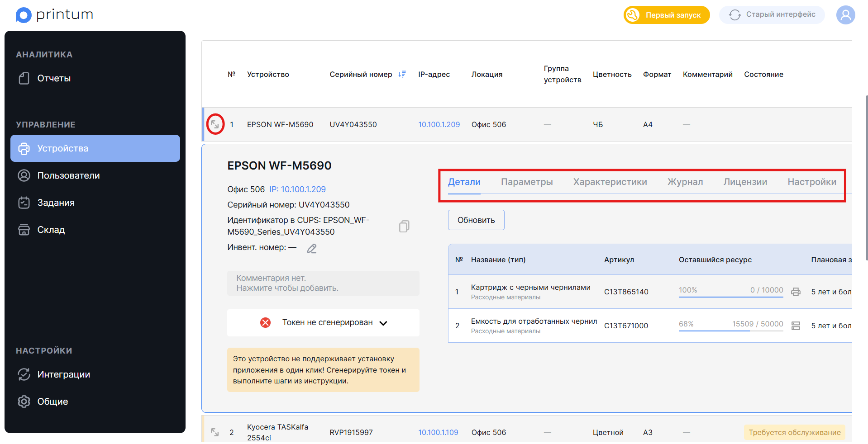Expand the Kyocera TASKalfa 2554ci row
Viewport: 868px width, 444px height.
(215, 432)
